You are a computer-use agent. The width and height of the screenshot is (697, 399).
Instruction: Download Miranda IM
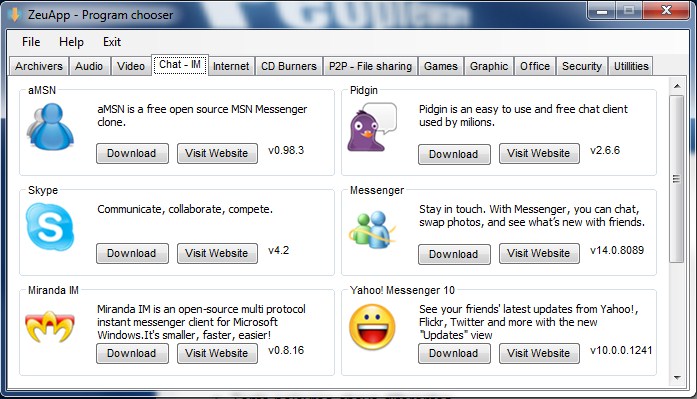(x=132, y=353)
